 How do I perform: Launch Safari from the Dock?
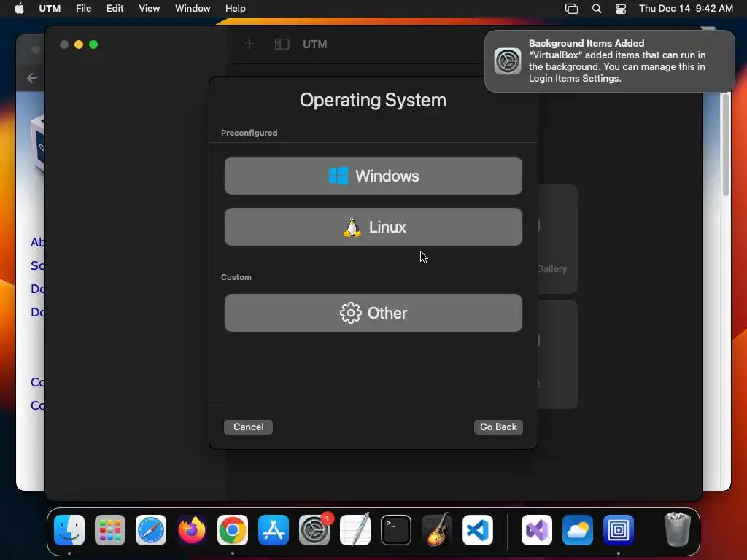[151, 530]
